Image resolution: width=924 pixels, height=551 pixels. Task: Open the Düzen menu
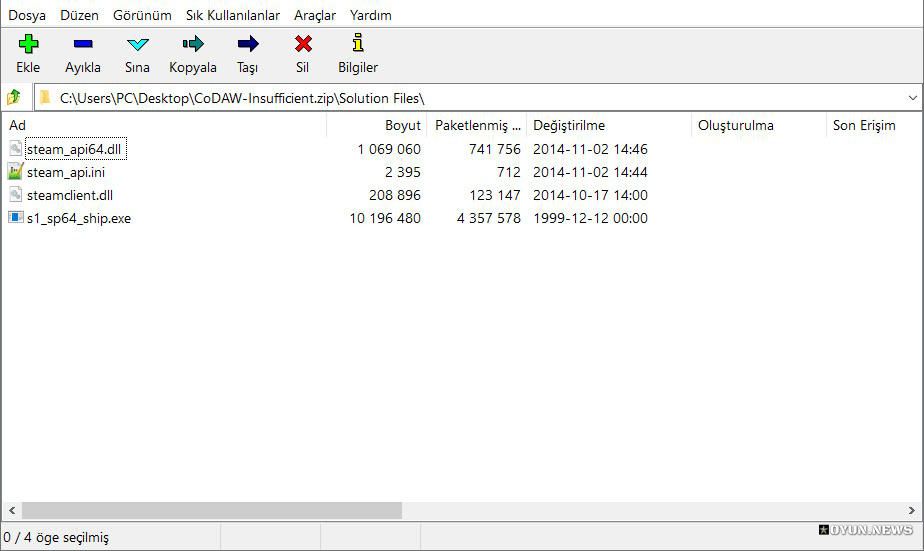point(80,15)
